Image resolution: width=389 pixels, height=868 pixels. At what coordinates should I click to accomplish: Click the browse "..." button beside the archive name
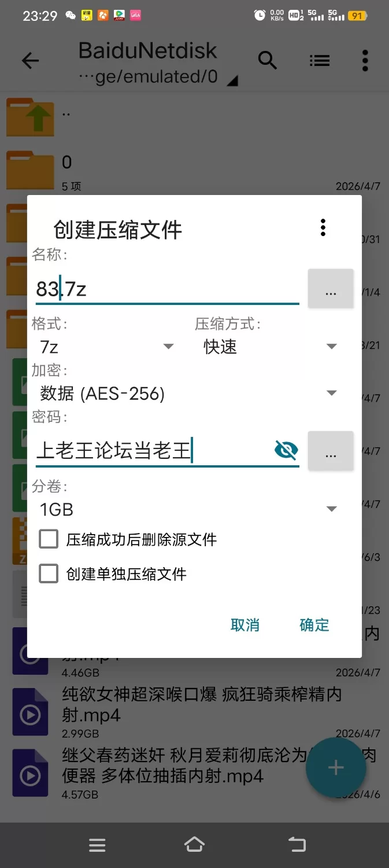tap(331, 288)
